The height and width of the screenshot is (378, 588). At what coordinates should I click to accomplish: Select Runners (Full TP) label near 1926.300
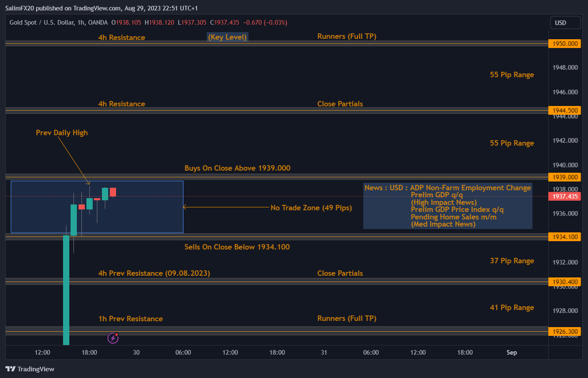[x=347, y=318]
